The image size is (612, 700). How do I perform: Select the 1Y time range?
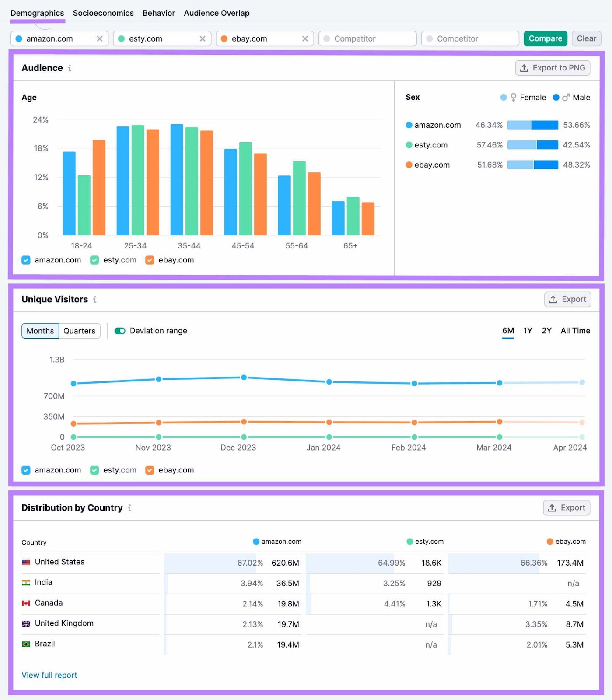[x=528, y=331]
